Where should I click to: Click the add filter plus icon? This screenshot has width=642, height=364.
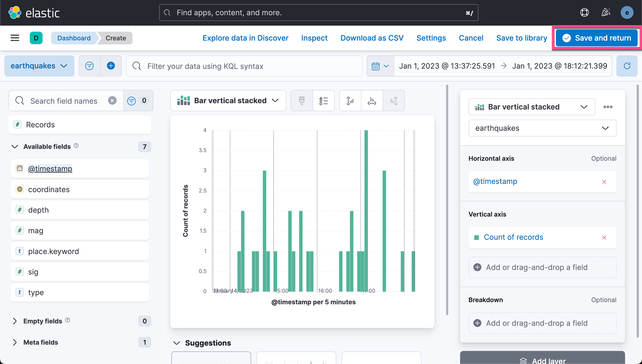tap(111, 66)
